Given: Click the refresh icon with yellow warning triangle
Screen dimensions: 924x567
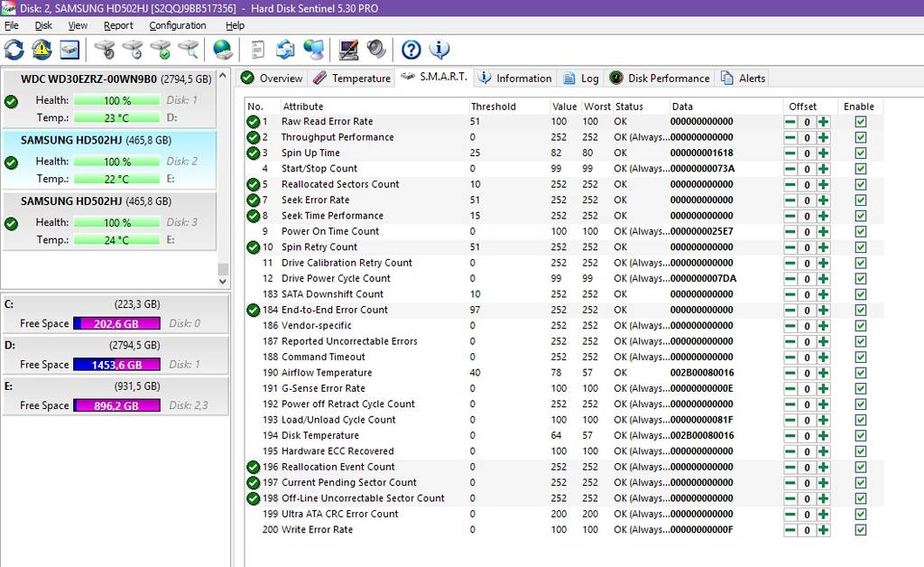Looking at the screenshot, I should point(42,50).
